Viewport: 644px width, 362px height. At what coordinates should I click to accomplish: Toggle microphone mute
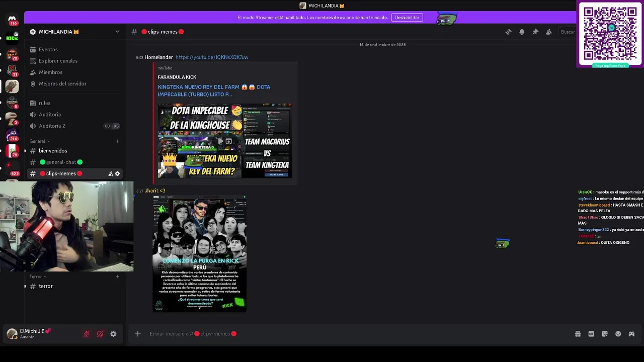(x=87, y=334)
